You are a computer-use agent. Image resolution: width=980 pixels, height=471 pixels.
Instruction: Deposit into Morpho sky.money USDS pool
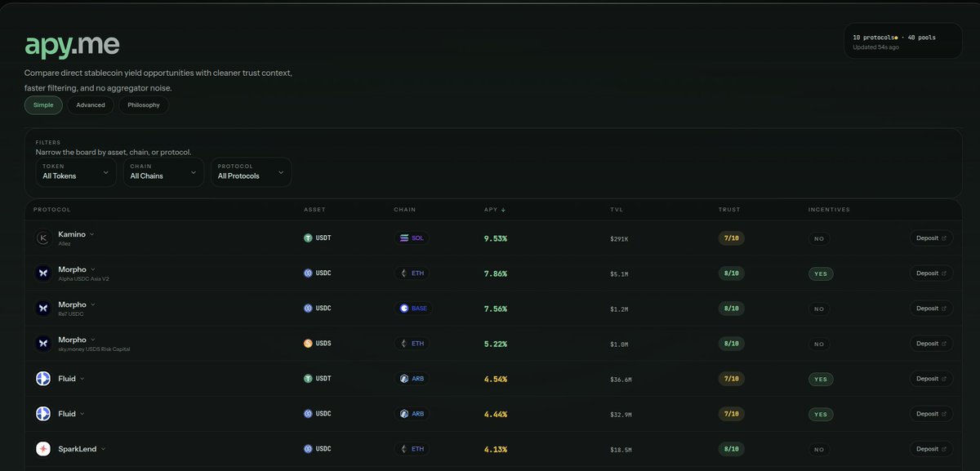[931, 344]
